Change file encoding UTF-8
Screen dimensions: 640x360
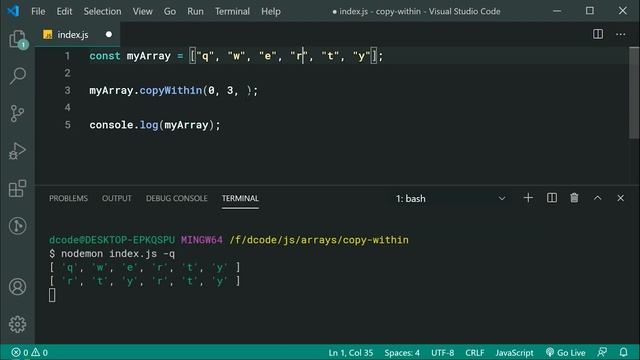pyautogui.click(x=442, y=352)
